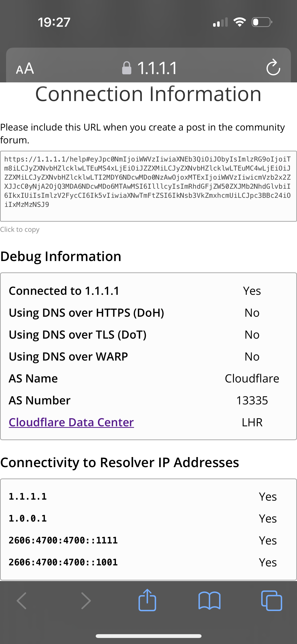Image resolution: width=297 pixels, height=644 pixels.
Task: Tap the 19:27 clock in status bar
Action: coord(54,22)
